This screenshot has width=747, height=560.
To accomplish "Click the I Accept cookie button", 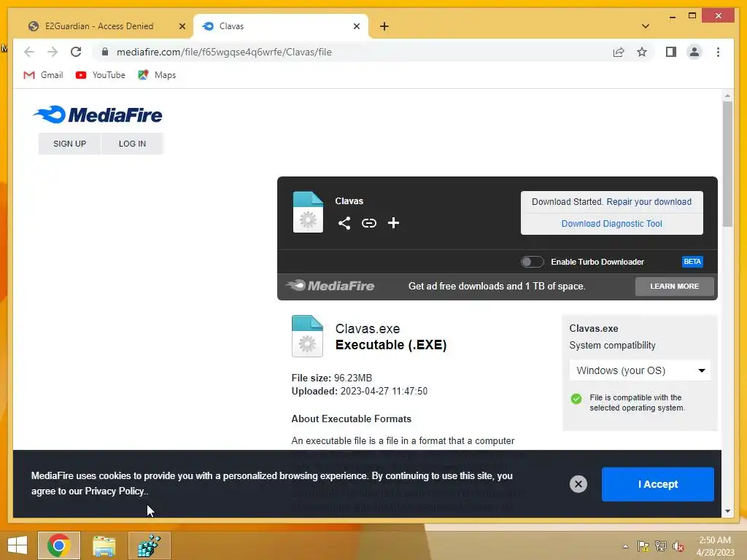I will 657,484.
